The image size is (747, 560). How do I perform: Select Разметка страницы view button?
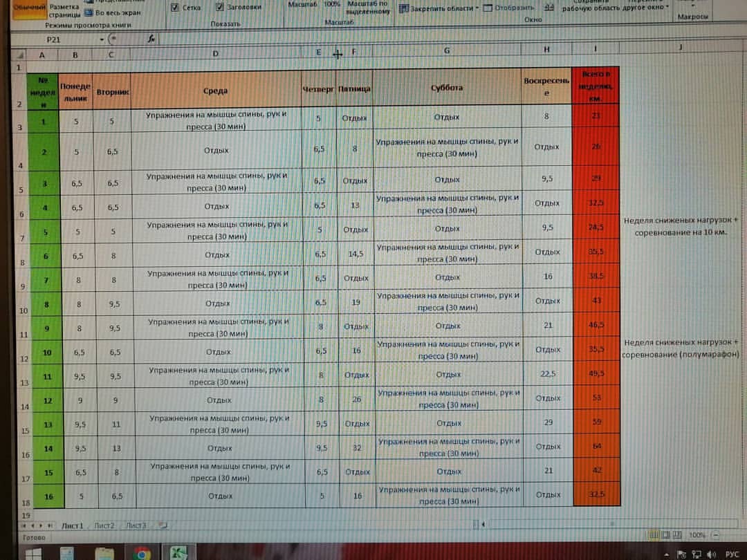[64, 10]
